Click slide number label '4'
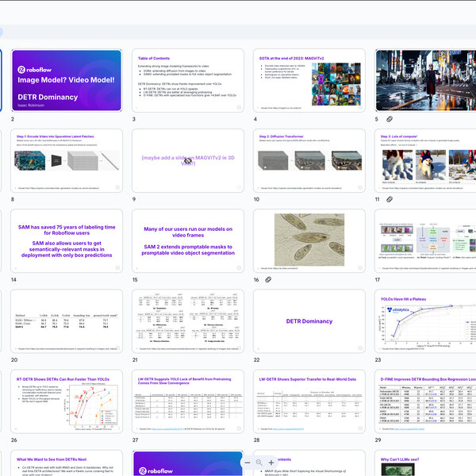476x476 pixels. [255, 119]
